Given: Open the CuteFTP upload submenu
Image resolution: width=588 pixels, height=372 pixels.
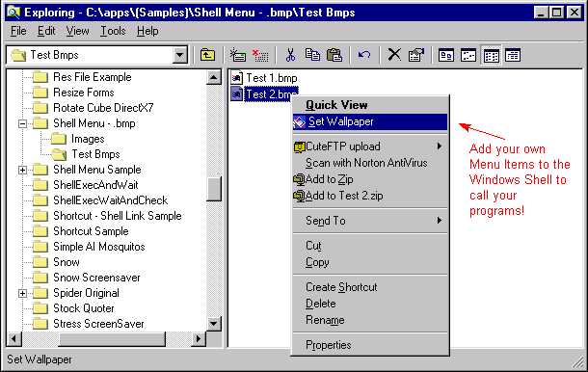Looking at the screenshot, I should coord(370,146).
